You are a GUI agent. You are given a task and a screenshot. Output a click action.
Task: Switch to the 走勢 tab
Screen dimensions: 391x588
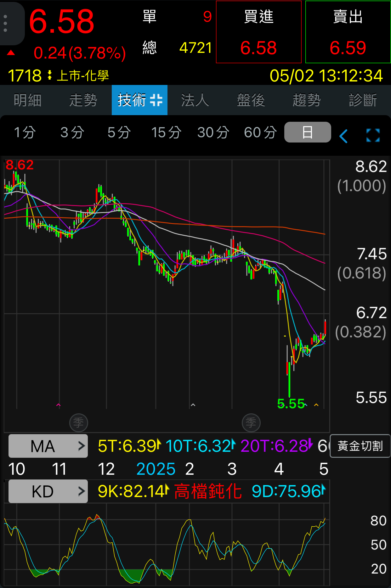click(83, 100)
